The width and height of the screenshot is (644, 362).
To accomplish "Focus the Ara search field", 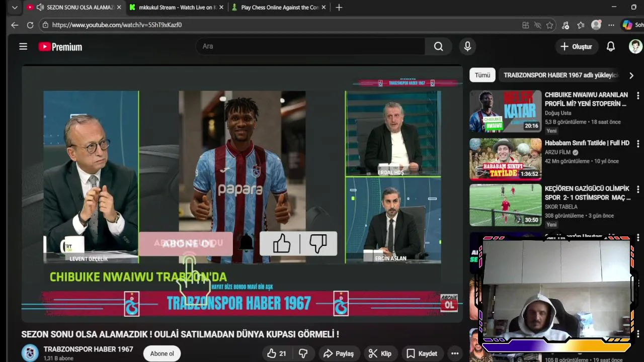I will [x=310, y=46].
